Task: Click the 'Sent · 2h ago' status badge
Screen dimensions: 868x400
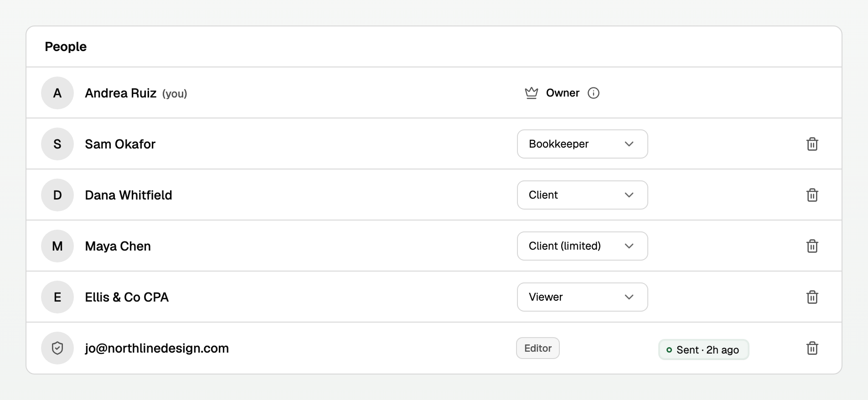Action: tap(703, 349)
